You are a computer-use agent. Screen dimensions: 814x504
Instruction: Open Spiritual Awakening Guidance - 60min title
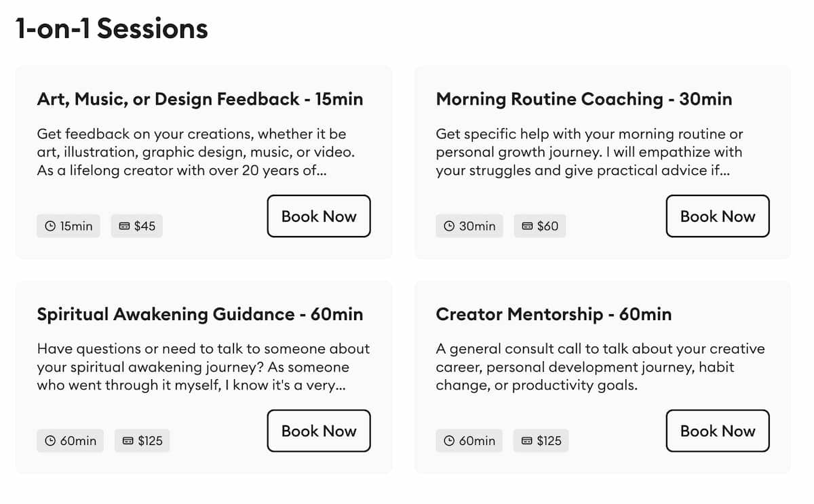click(200, 315)
